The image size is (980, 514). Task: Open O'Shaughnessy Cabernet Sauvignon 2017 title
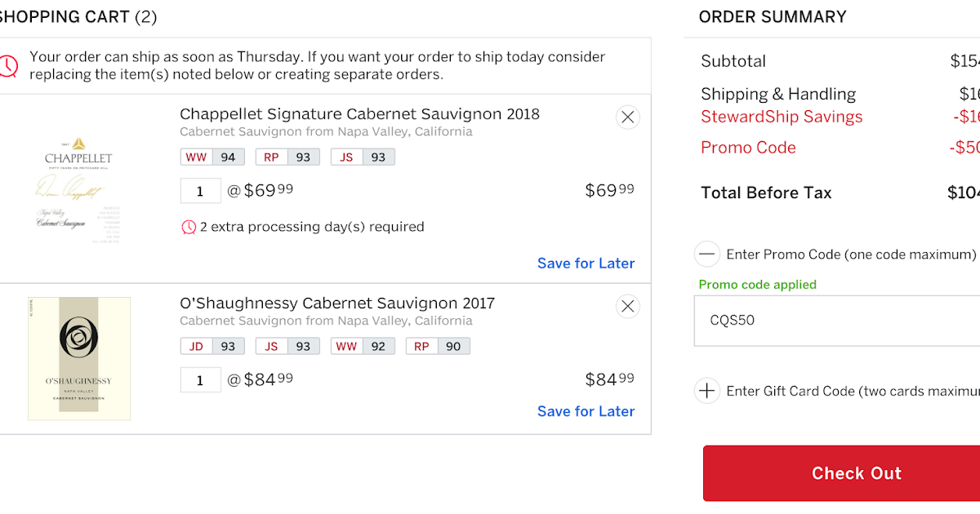tap(337, 304)
